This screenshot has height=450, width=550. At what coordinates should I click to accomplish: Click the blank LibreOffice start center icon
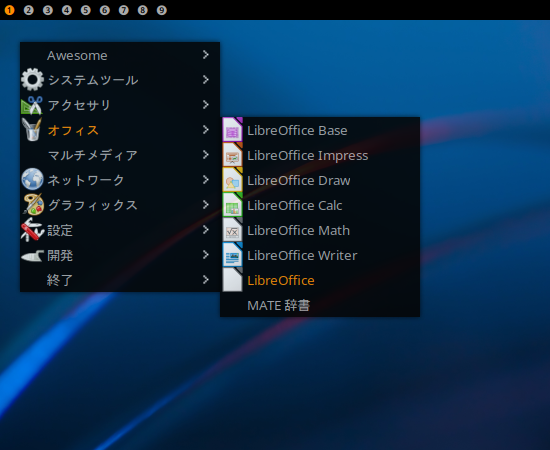pos(233,280)
